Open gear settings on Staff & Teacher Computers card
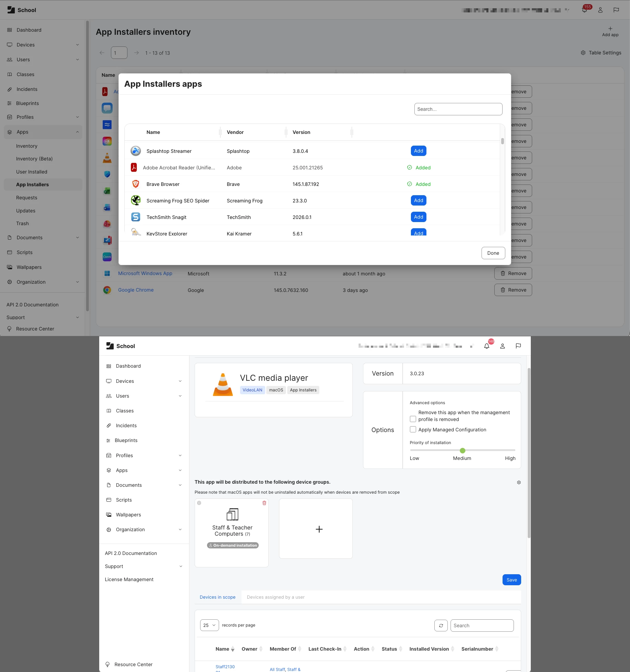This screenshot has width=630, height=672. (199, 503)
